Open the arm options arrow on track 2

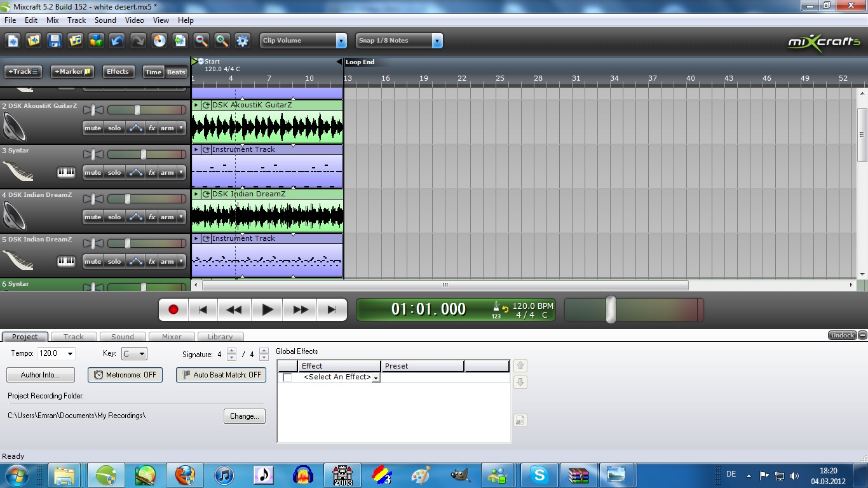(x=181, y=128)
